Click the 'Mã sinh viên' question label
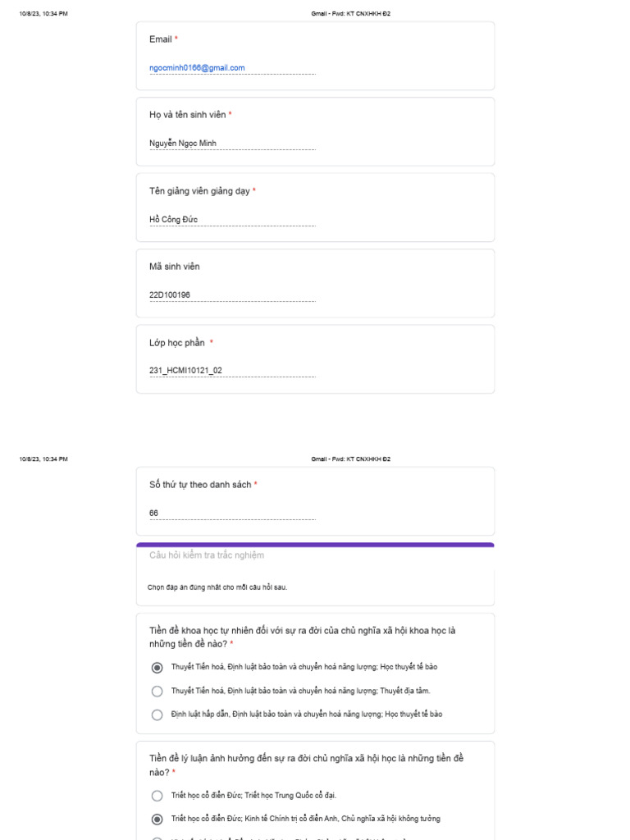Image resolution: width=630 pixels, height=840 pixels. pyautogui.click(x=174, y=267)
